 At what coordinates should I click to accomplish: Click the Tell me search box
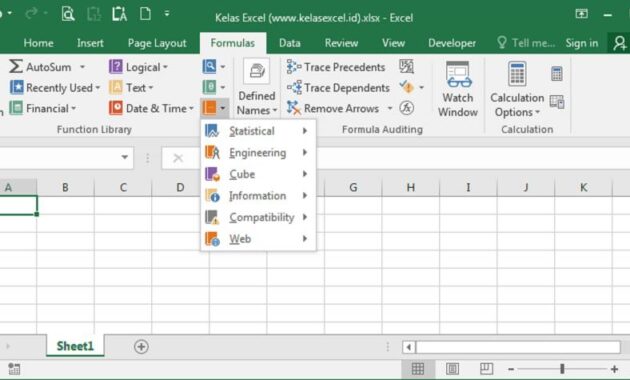(526, 43)
